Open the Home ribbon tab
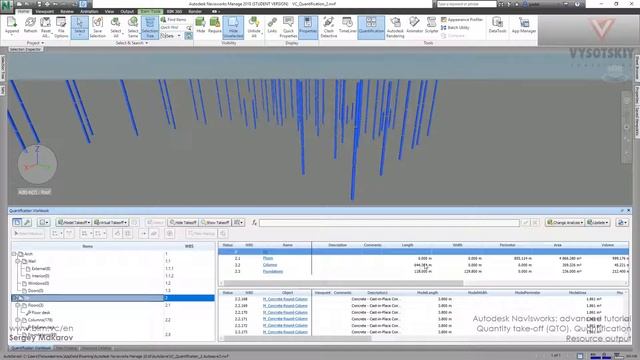Viewport: 640px width, 360px height. (23, 11)
